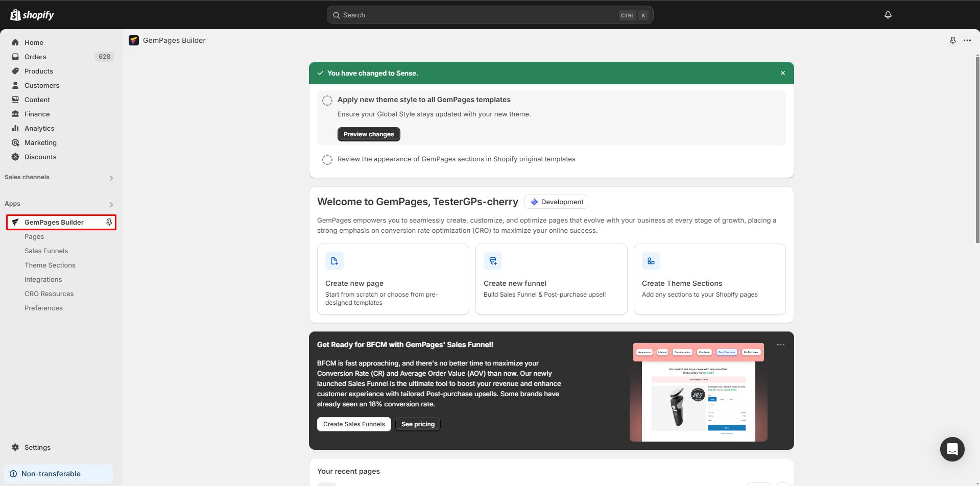Click 'Create new page' card title

pyautogui.click(x=354, y=283)
